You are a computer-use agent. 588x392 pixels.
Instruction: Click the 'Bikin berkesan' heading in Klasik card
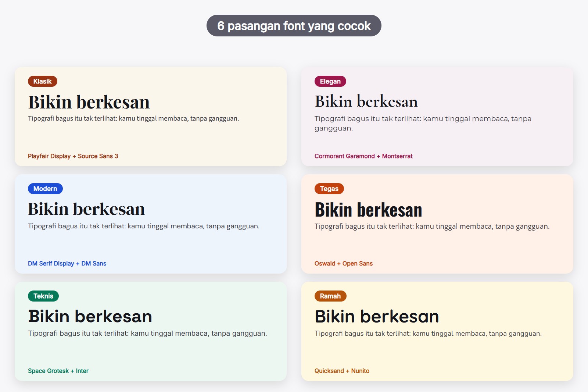[x=89, y=102]
